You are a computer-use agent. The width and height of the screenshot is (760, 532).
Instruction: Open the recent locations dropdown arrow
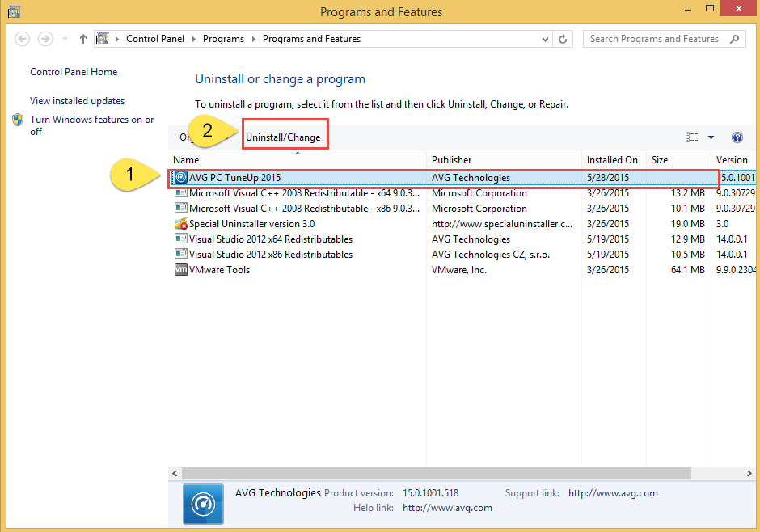point(65,40)
